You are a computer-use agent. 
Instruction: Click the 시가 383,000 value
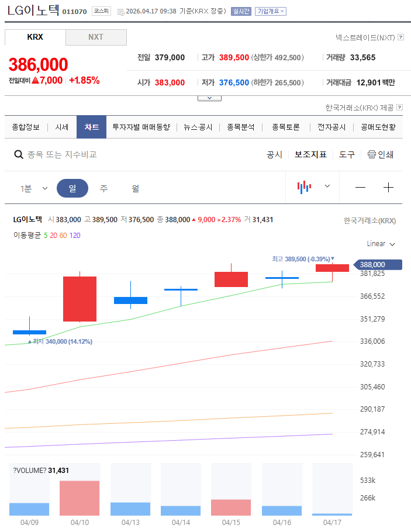pos(170,82)
